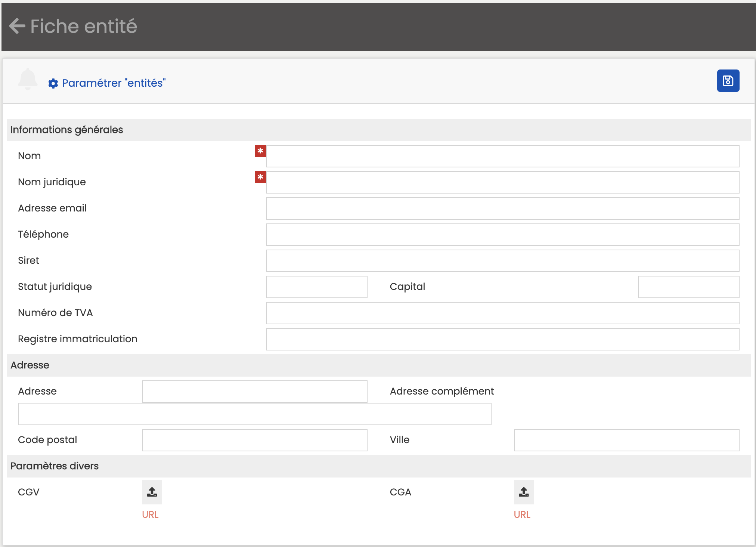Viewport: 756px width, 547px height.
Task: Click the Registre immatriculation label
Action: click(78, 339)
